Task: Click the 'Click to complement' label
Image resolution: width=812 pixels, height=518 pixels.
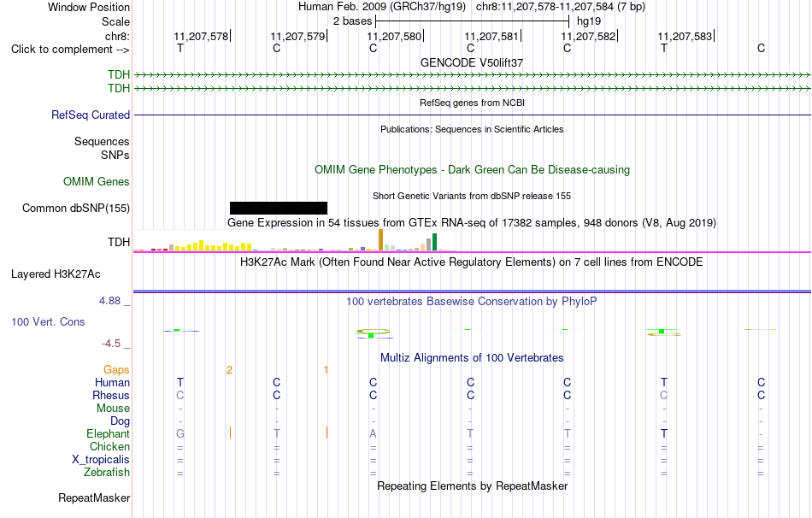Action: tap(70, 50)
